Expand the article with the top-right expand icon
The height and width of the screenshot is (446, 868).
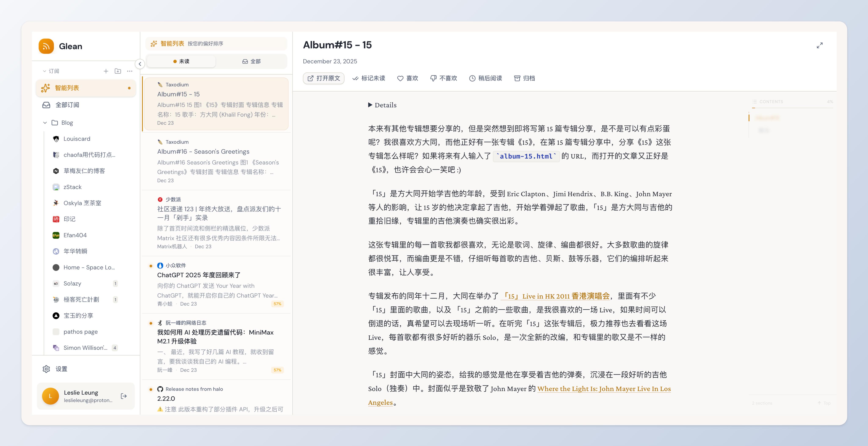(x=820, y=45)
